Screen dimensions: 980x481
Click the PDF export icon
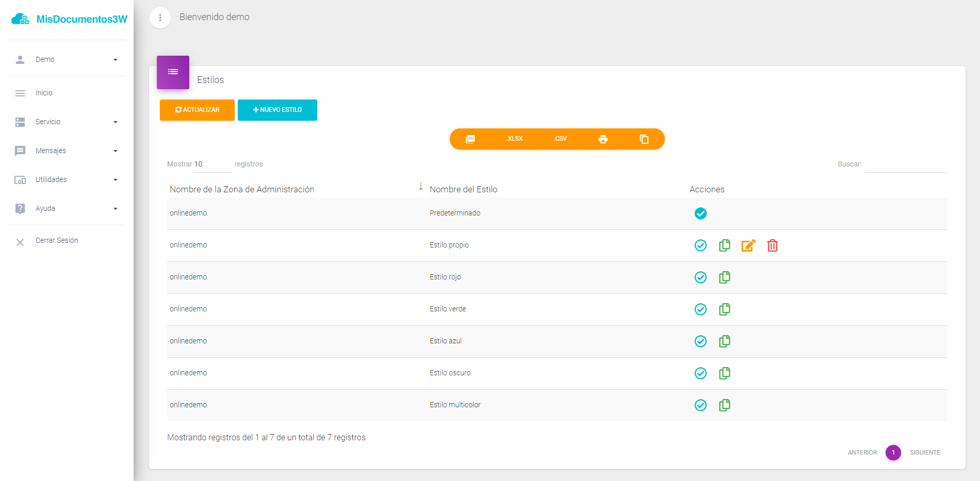click(x=470, y=139)
